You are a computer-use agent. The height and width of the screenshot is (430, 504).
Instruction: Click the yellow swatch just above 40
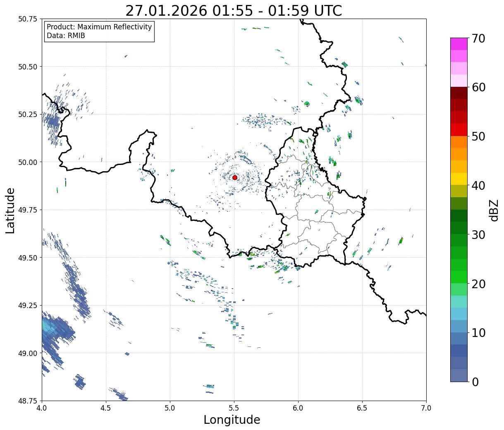[459, 179]
